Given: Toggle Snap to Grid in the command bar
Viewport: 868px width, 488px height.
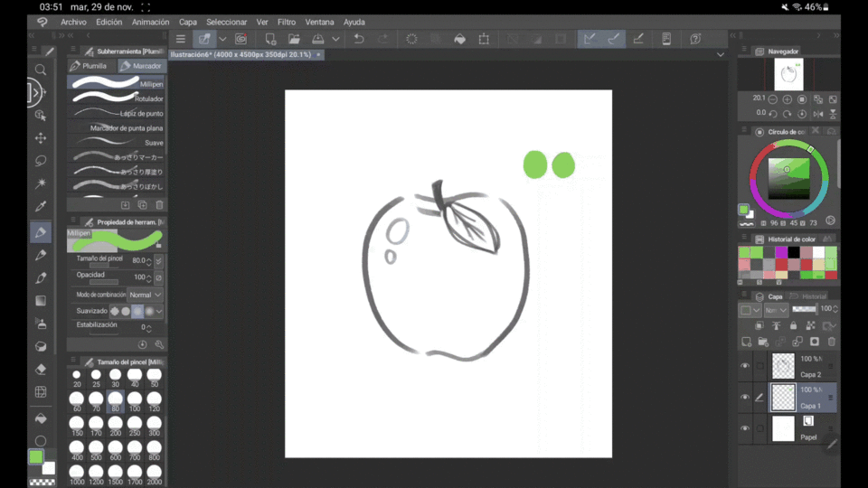Looking at the screenshot, I should click(638, 39).
